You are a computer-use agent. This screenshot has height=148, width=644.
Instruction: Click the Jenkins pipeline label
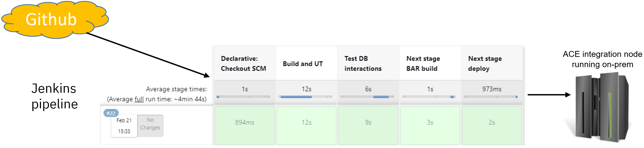(x=54, y=96)
